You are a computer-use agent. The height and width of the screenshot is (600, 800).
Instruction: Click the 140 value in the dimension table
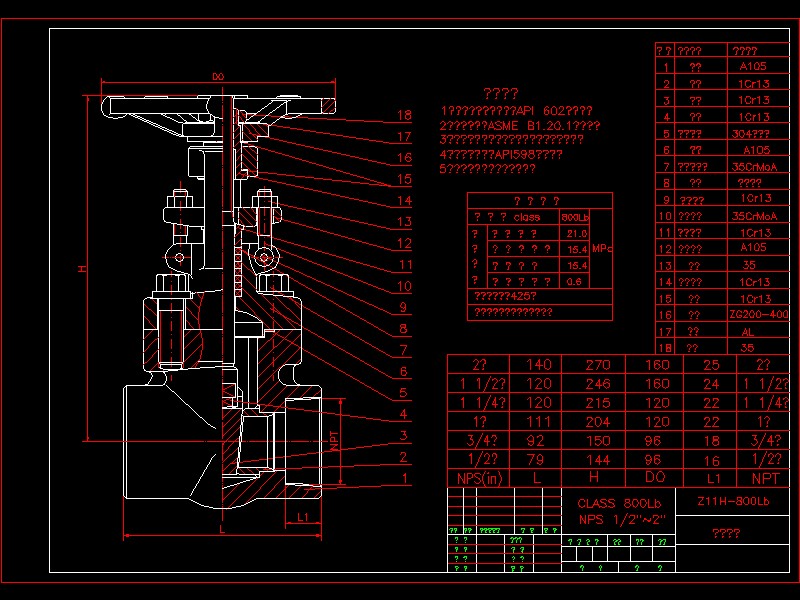(x=539, y=365)
